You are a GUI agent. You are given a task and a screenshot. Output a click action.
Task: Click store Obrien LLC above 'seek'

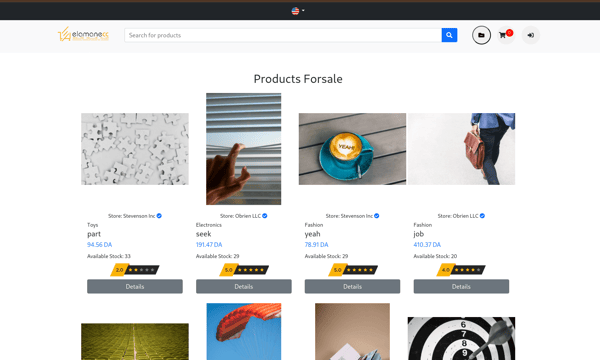click(240, 216)
